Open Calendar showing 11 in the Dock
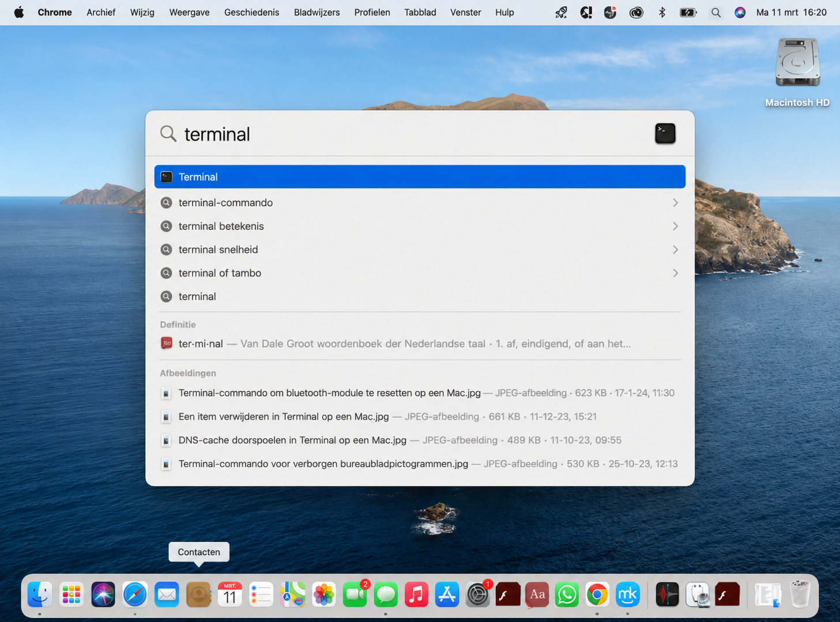Viewport: 840px width, 622px height. (x=229, y=594)
